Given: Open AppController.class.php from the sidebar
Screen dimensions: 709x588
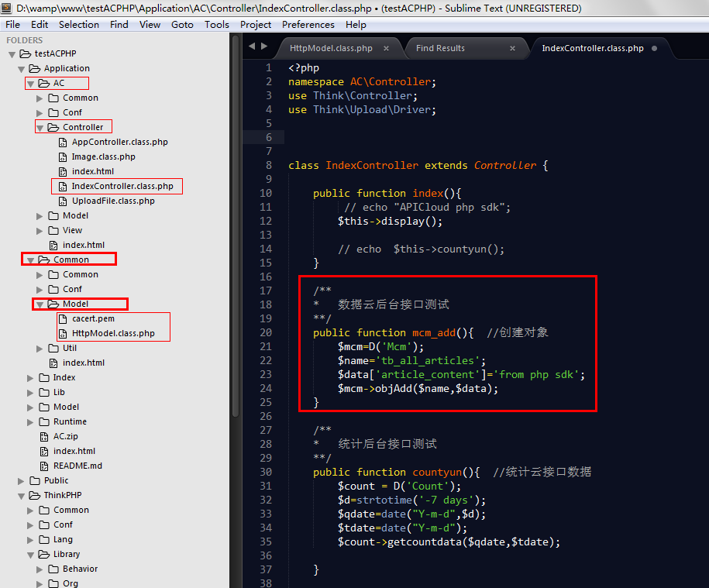Looking at the screenshot, I should tap(119, 142).
